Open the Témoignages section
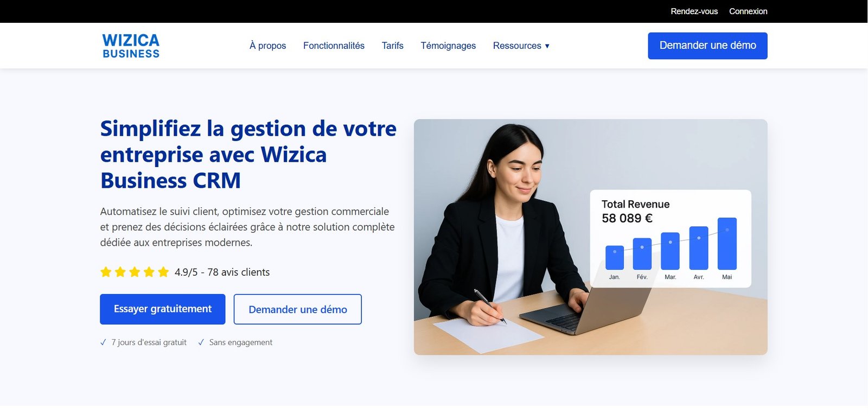Image resolution: width=868 pixels, height=414 pixels. (x=448, y=46)
